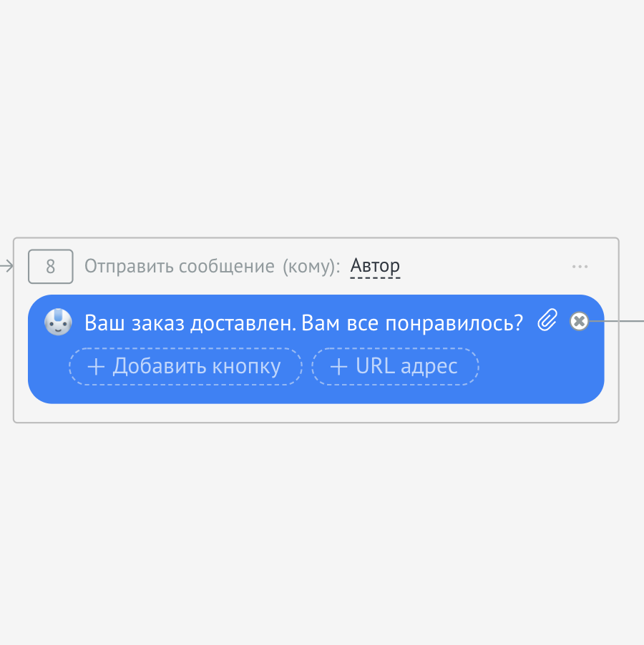
Task: Click the Отправить сообщение action label
Action: pos(179,267)
